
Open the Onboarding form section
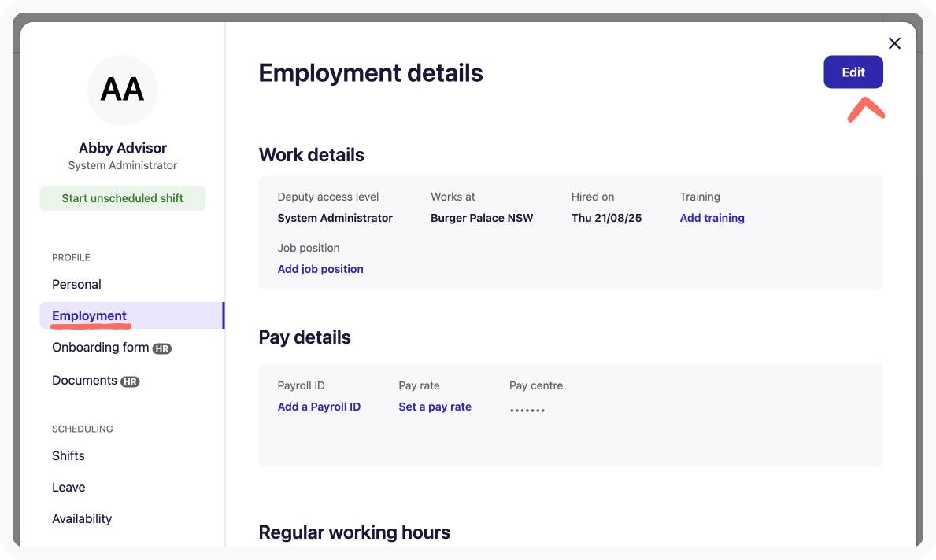(100, 348)
